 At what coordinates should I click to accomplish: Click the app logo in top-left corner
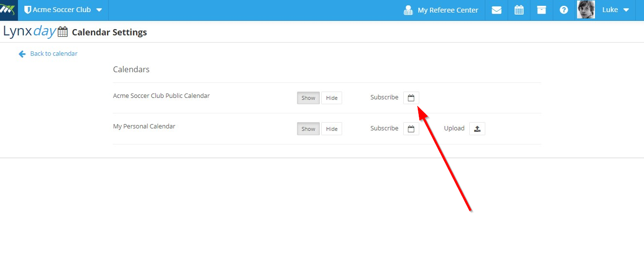pos(9,10)
